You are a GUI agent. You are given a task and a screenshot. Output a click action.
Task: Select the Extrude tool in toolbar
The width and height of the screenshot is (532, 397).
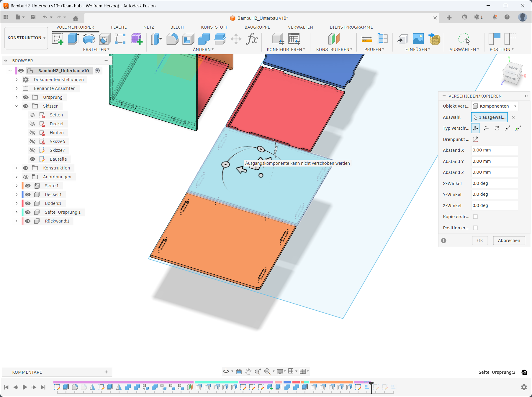(x=73, y=39)
